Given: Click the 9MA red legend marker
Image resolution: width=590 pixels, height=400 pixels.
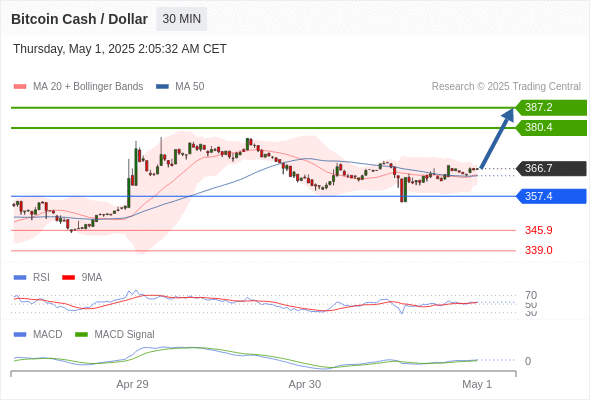Looking at the screenshot, I should tap(68, 278).
